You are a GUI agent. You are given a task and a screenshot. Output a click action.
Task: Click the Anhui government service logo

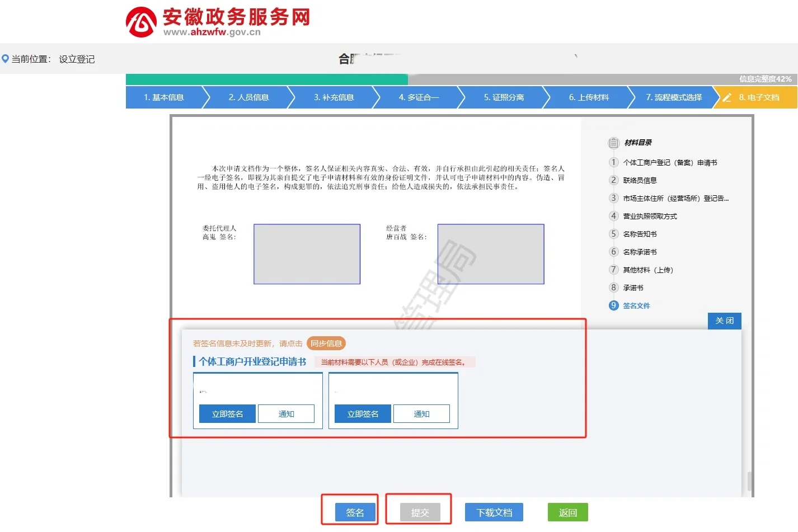click(x=141, y=22)
